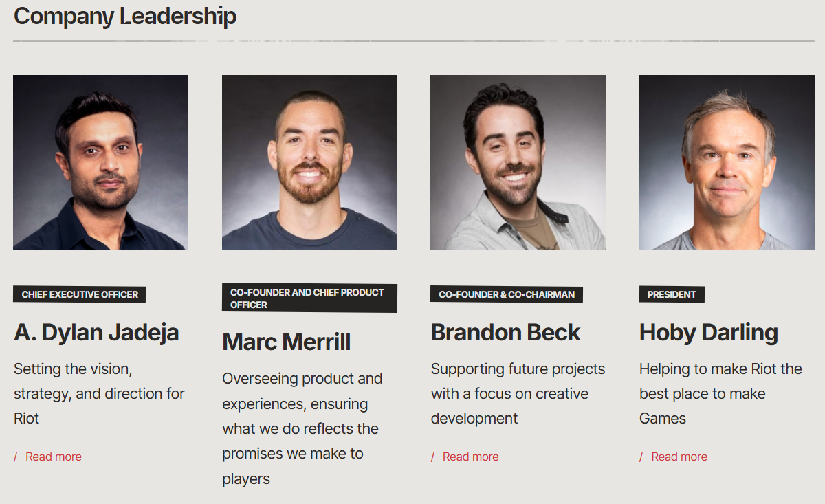Click Brandon Beck's description about future projects

pyautogui.click(x=518, y=393)
